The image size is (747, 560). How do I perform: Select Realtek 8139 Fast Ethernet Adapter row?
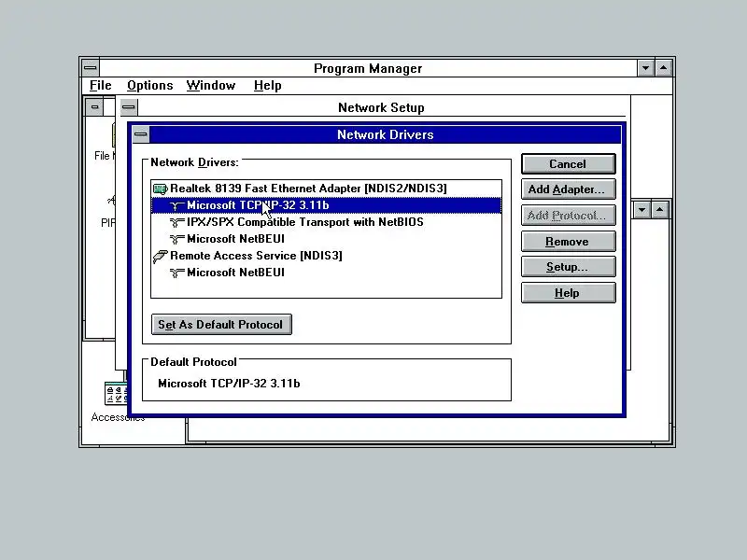[x=326, y=189]
